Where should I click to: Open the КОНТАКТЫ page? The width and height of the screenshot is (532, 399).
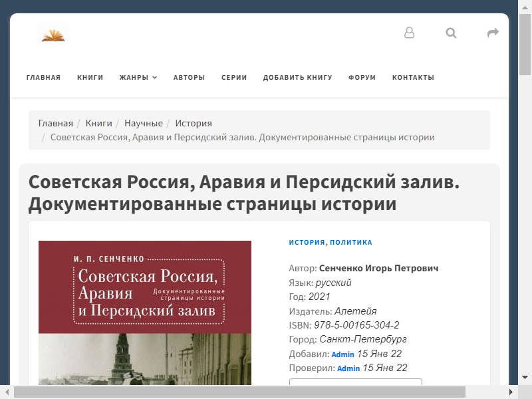click(413, 77)
